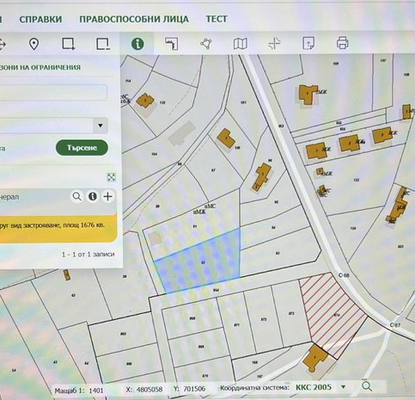The width and height of the screenshot is (415, 400).
Task: Click the X coordinate 4805058
Action: pyautogui.click(x=149, y=389)
